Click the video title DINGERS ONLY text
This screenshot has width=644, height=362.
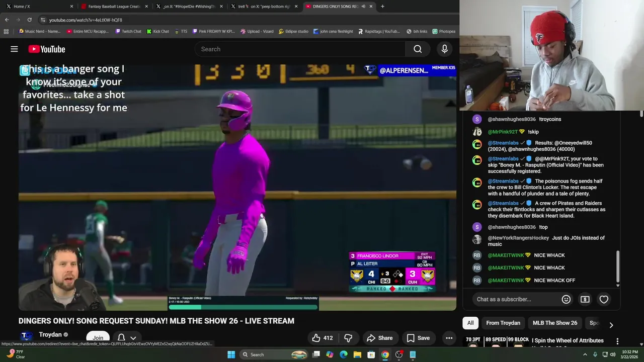click(156, 321)
